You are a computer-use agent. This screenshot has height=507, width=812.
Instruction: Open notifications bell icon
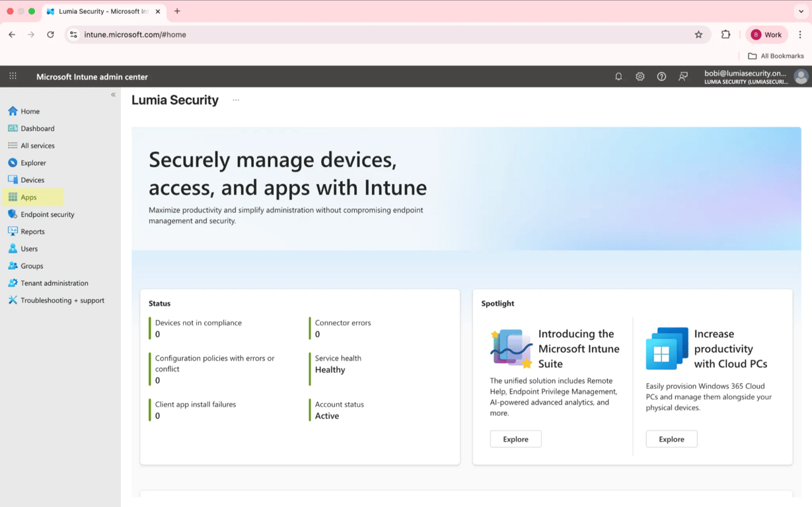tap(618, 77)
